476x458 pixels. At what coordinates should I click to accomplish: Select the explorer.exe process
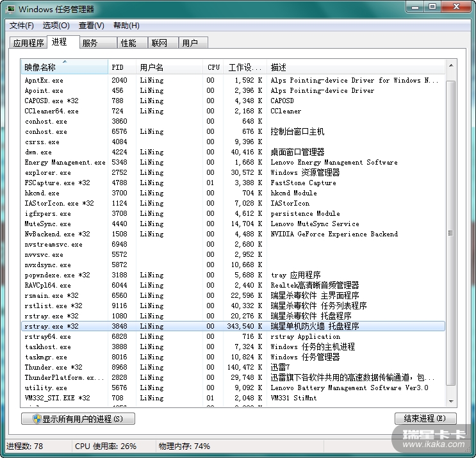(233, 173)
